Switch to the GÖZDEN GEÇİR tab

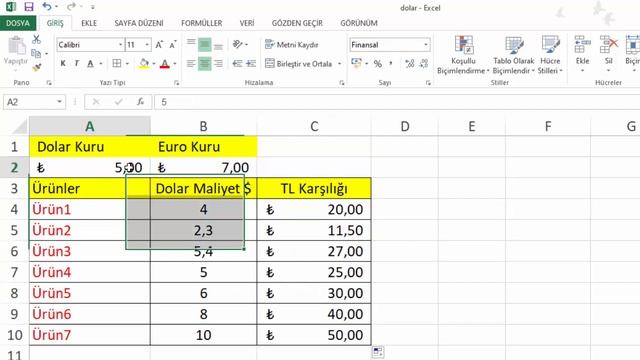(x=297, y=23)
